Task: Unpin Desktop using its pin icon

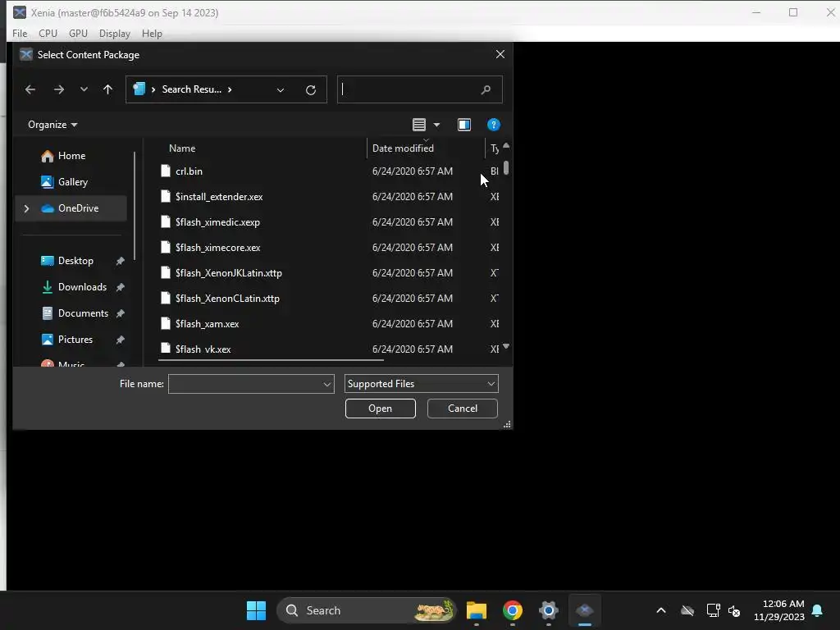Action: (120, 261)
